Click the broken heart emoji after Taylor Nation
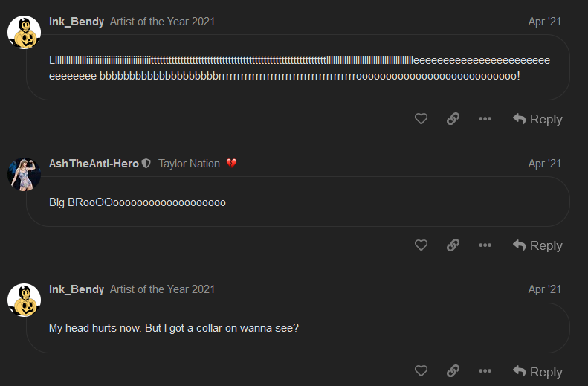The image size is (588, 386). pyautogui.click(x=231, y=164)
